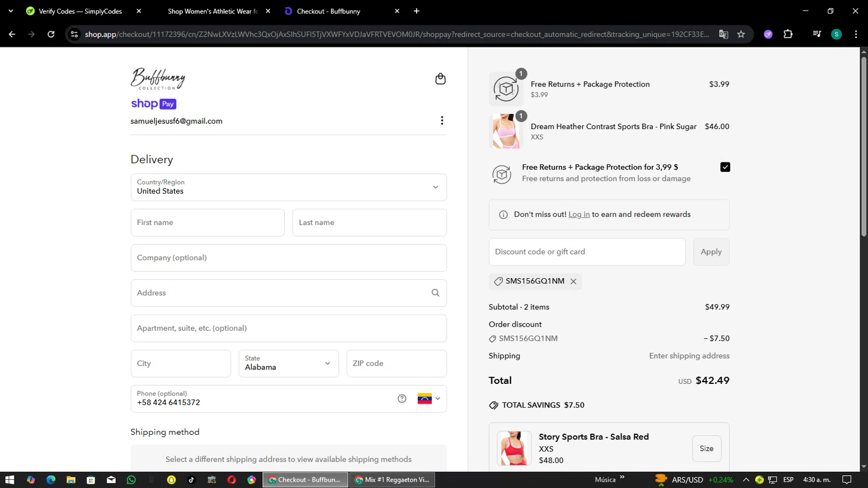
Task: Click the translate page icon in address bar
Action: click(723, 34)
